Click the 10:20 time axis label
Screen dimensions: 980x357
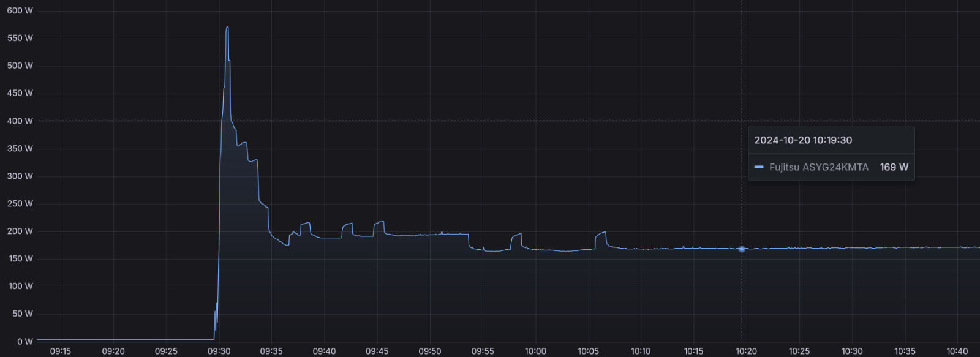(x=746, y=351)
